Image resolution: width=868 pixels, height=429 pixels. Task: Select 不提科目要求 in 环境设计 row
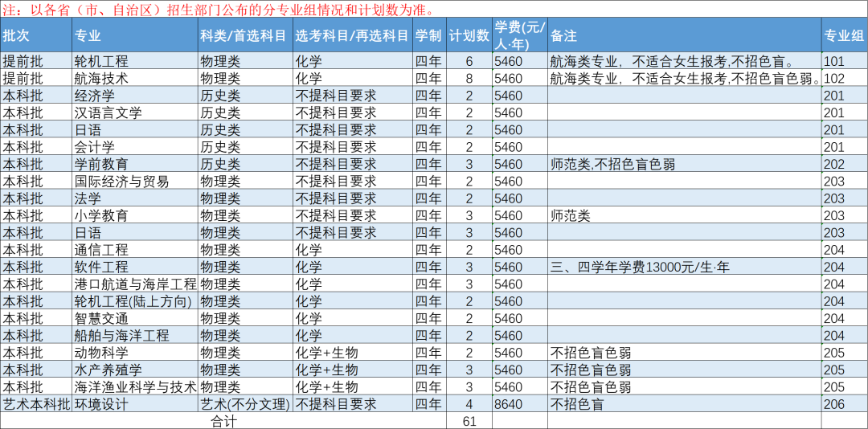coord(353,404)
